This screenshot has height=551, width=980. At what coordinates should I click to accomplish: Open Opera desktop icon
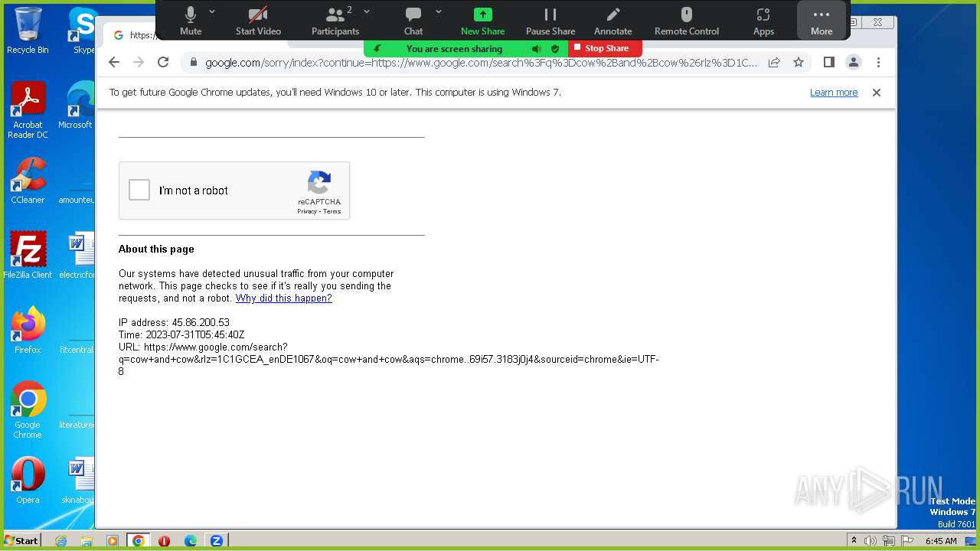[28, 481]
